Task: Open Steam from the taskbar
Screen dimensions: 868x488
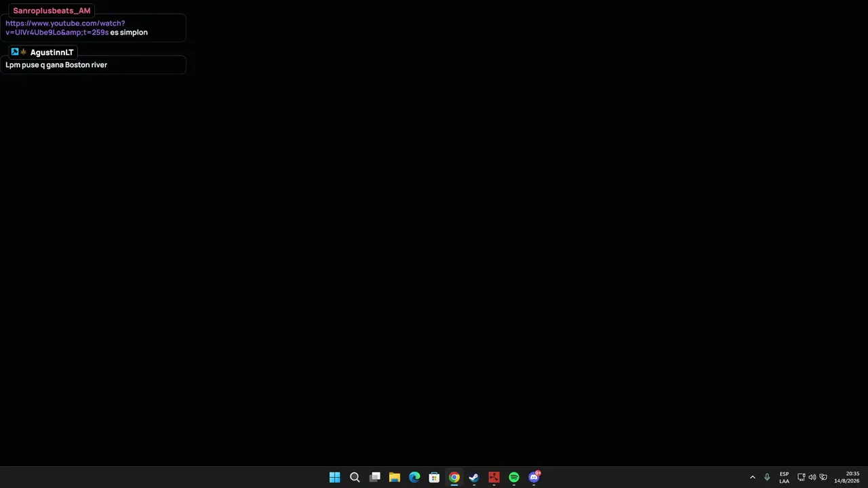Action: 474,478
